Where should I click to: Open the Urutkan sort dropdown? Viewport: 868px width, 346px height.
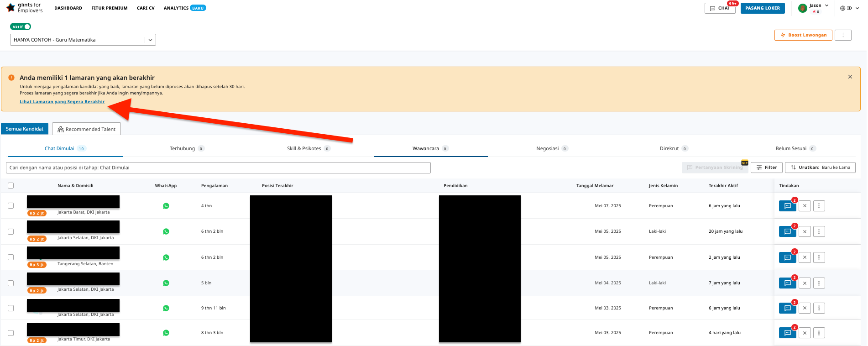(820, 168)
